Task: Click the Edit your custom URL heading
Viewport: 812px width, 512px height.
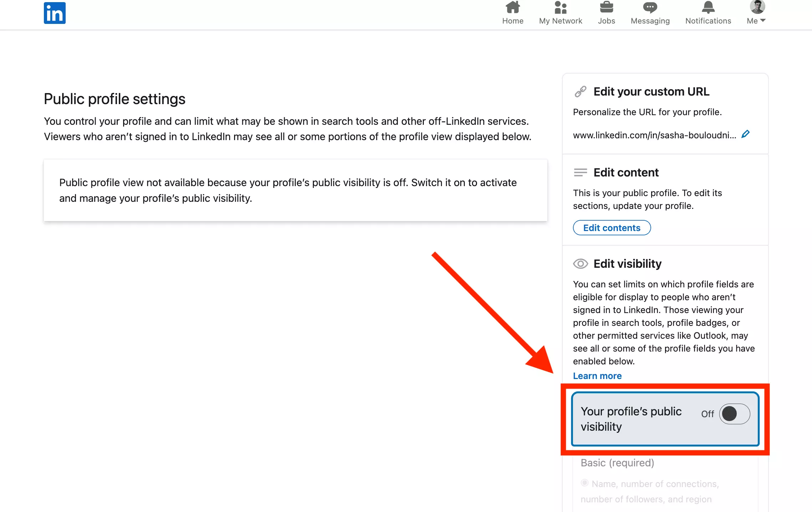Action: (651, 92)
